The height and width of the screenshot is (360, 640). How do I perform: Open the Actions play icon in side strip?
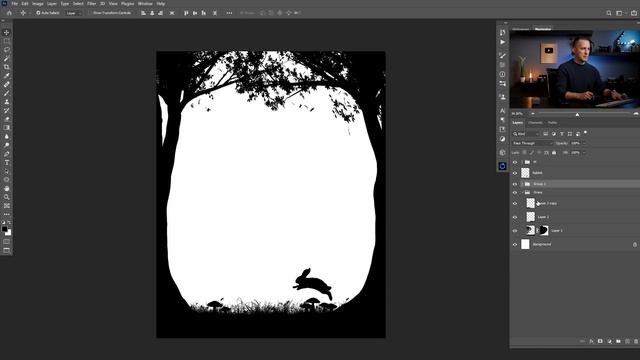502,42
